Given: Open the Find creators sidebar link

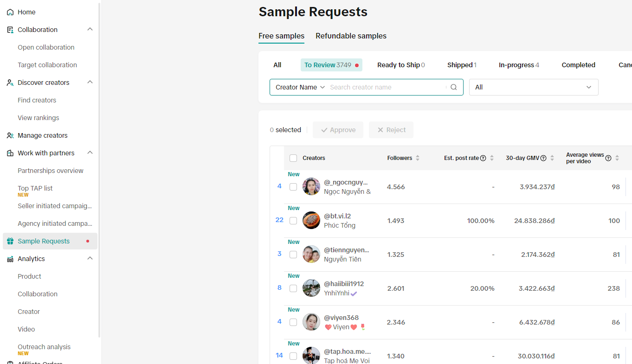Looking at the screenshot, I should [37, 100].
